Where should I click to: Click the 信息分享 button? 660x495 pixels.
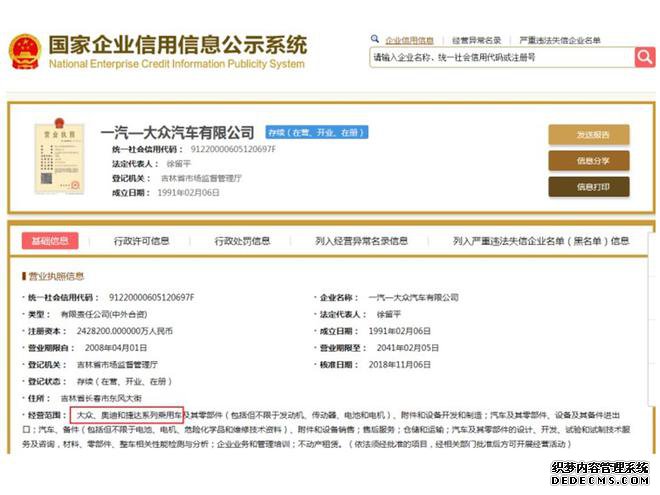tap(589, 161)
